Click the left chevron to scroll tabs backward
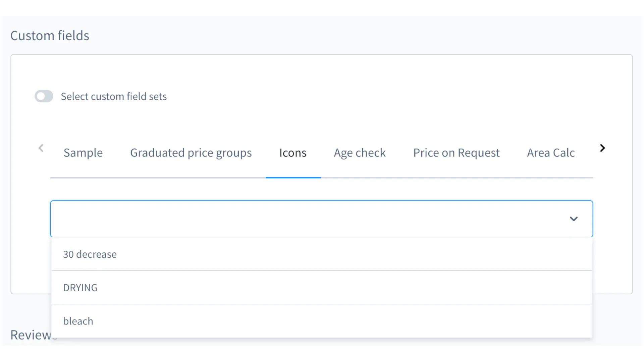Image resolution: width=644 pixels, height=362 pixels. 41,148
